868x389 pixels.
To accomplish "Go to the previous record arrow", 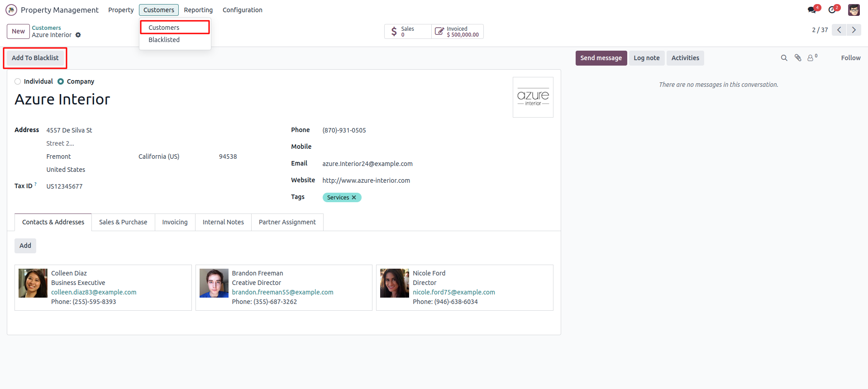I will [x=839, y=30].
